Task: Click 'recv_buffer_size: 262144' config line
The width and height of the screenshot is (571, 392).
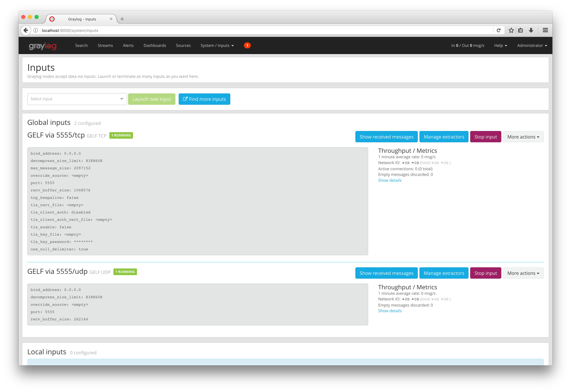Action: click(x=59, y=319)
